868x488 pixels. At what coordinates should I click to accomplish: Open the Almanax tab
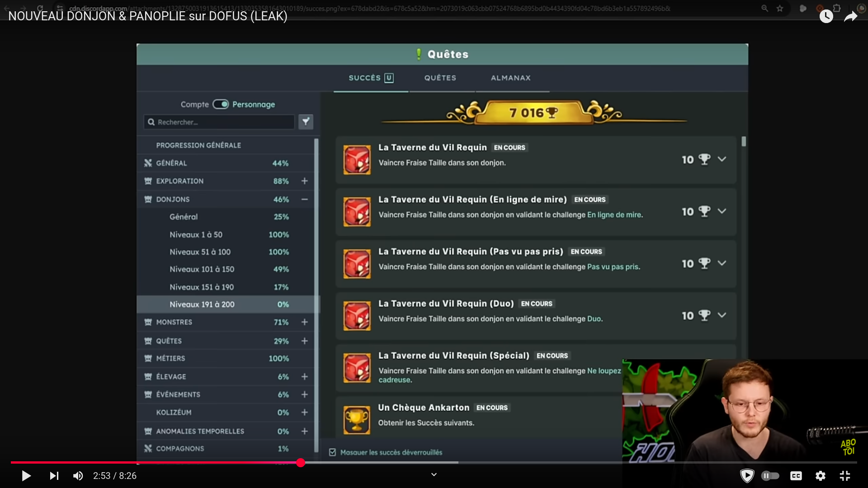[x=511, y=78]
